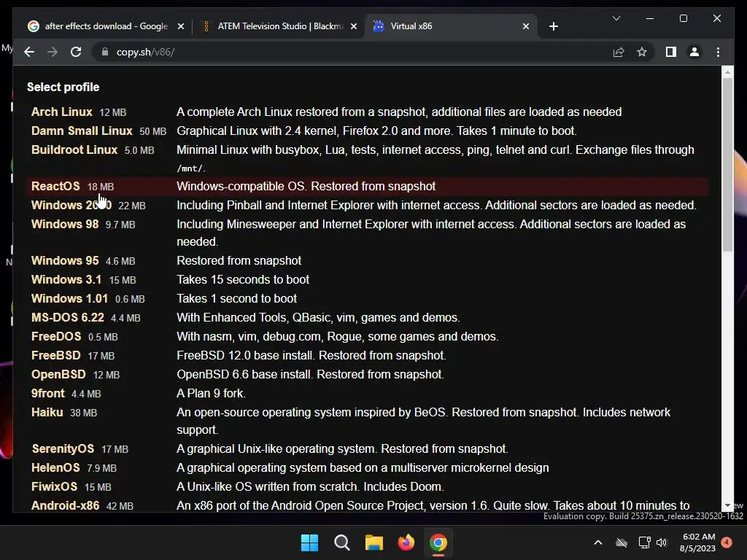The height and width of the screenshot is (560, 747).
Task: Start the Damn Small Linux profile
Action: click(82, 131)
